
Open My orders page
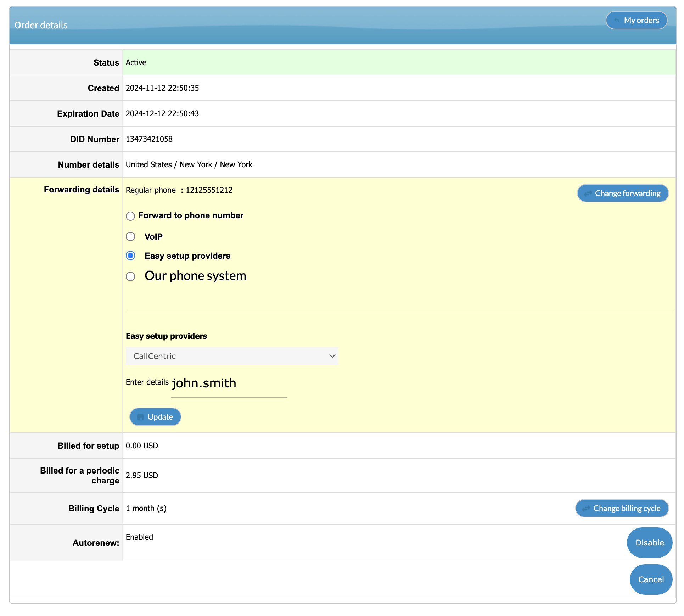pos(637,21)
